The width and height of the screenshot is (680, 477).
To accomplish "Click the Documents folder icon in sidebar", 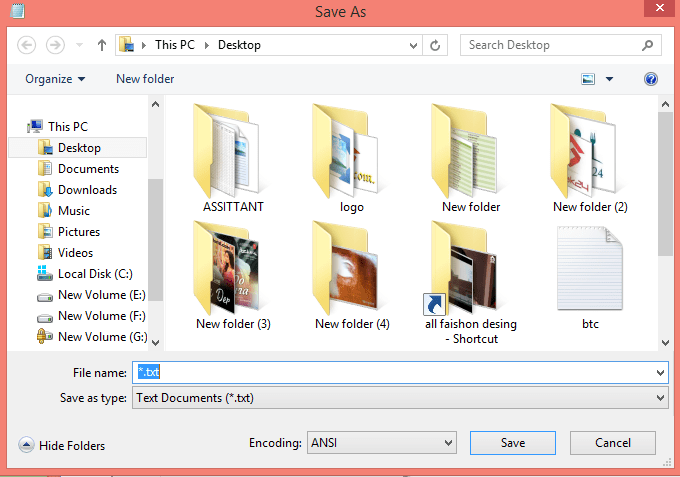I will click(x=45, y=168).
